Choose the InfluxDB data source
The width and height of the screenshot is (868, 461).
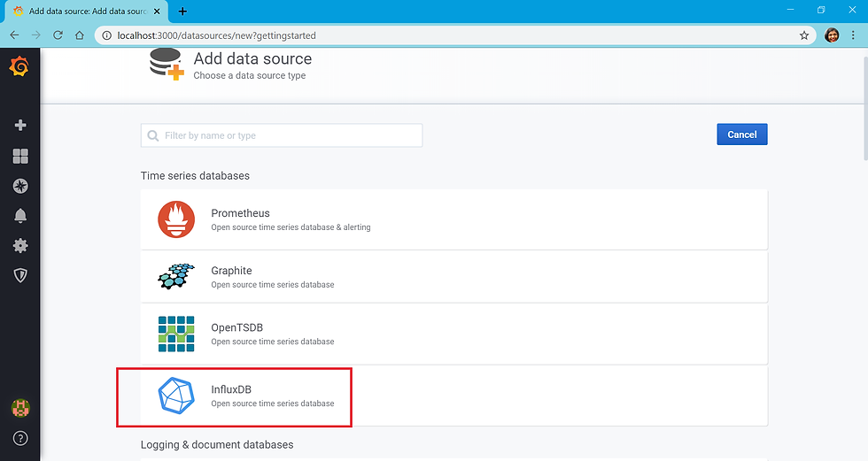coord(453,396)
